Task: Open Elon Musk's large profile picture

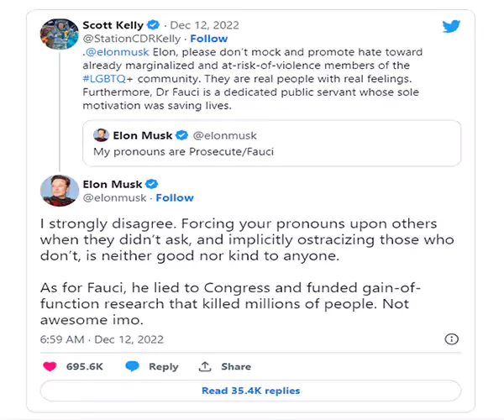Action: 59,191
